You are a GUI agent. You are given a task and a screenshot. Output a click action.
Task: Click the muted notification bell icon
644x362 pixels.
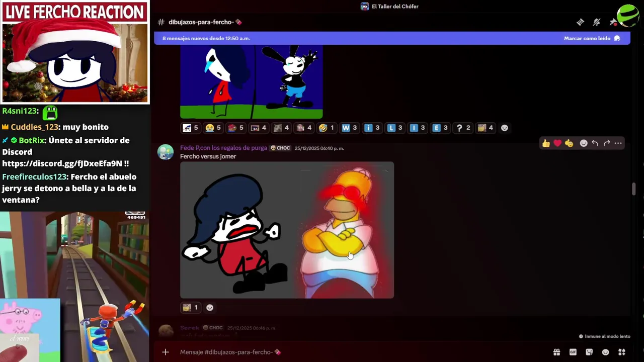(x=597, y=22)
